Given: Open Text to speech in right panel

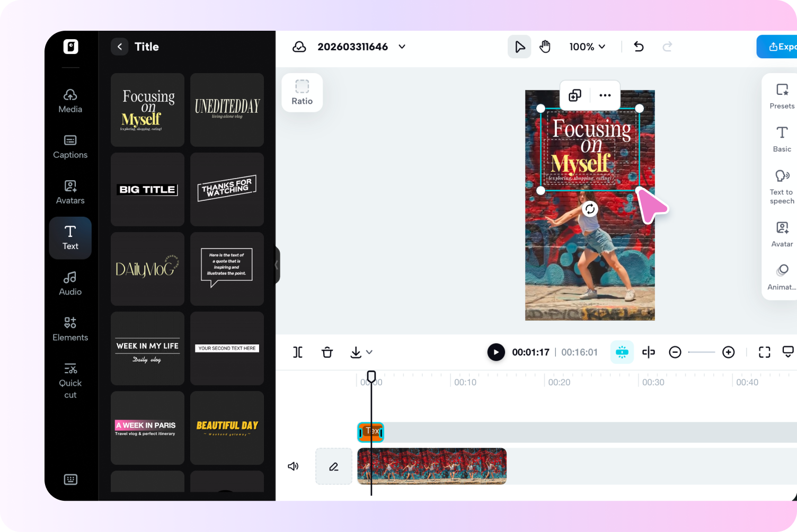Looking at the screenshot, I should (x=781, y=185).
